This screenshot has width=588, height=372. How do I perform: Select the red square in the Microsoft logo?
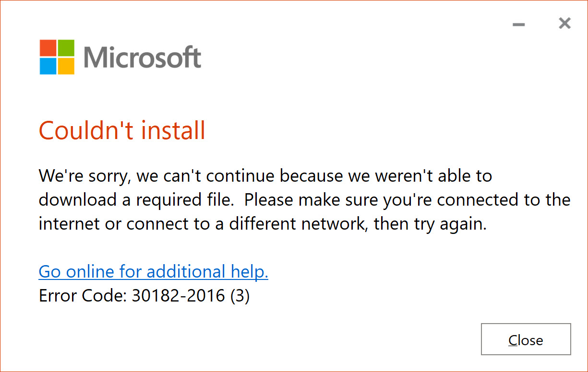[x=47, y=48]
